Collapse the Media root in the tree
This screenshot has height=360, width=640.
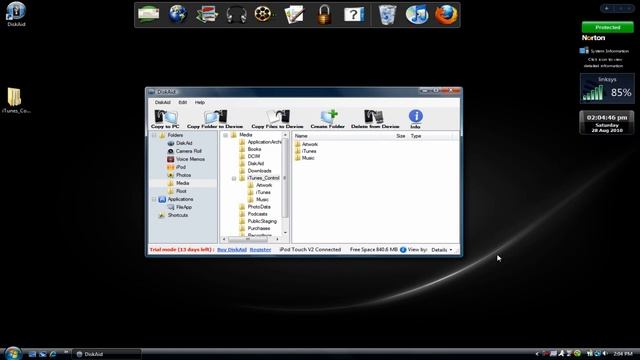pos(225,135)
